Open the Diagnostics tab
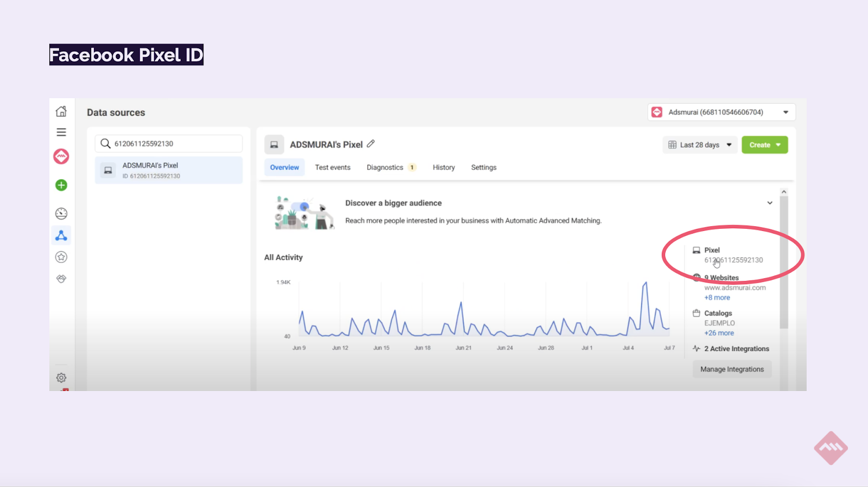This screenshot has height=487, width=868. [x=385, y=168]
